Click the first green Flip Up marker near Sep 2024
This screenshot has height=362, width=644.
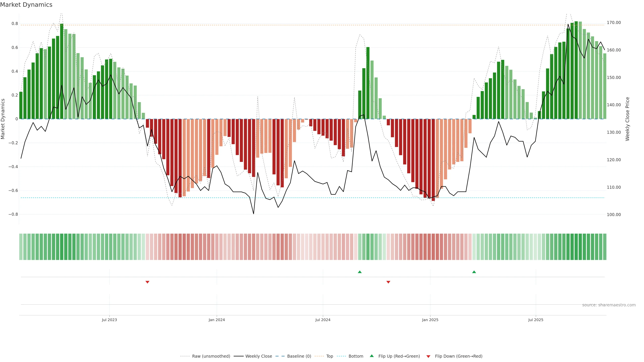360,272
